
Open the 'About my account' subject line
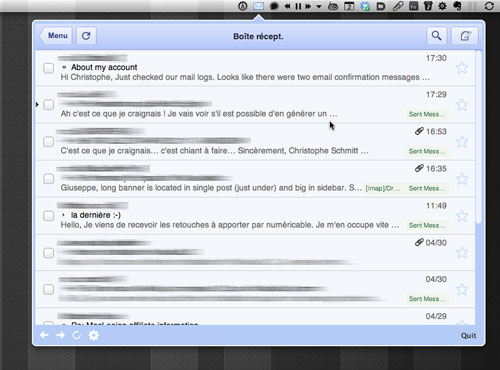[104, 67]
